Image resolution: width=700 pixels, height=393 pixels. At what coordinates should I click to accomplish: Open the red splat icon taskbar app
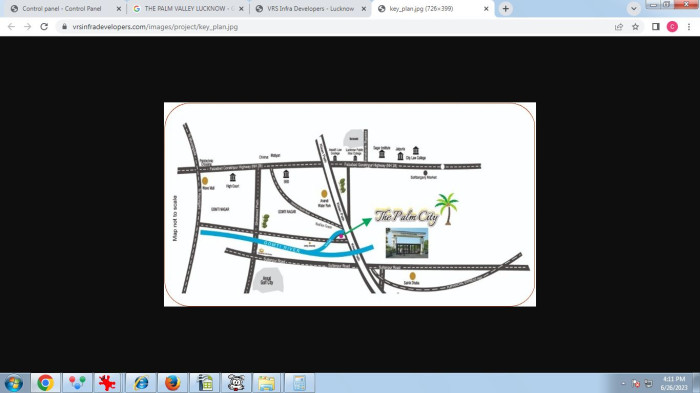[108, 383]
